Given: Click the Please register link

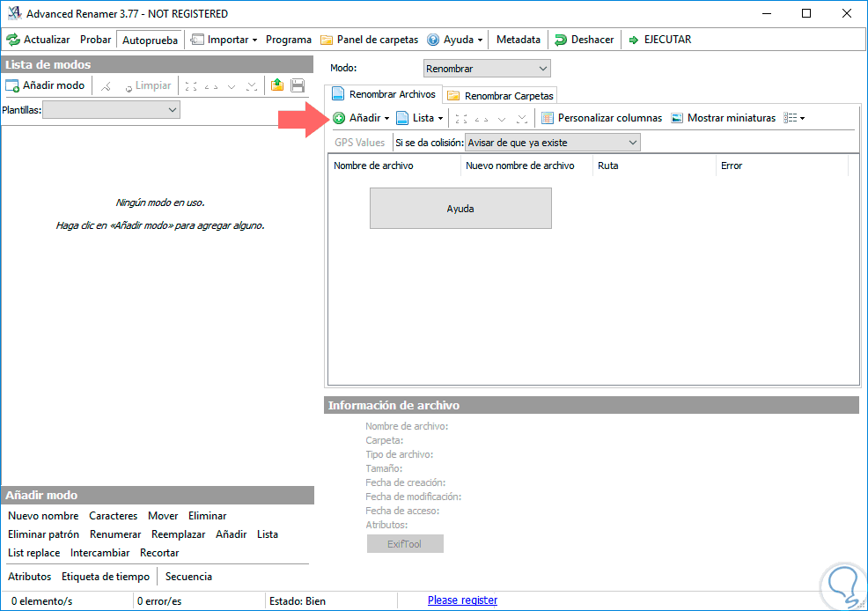Looking at the screenshot, I should click(462, 600).
